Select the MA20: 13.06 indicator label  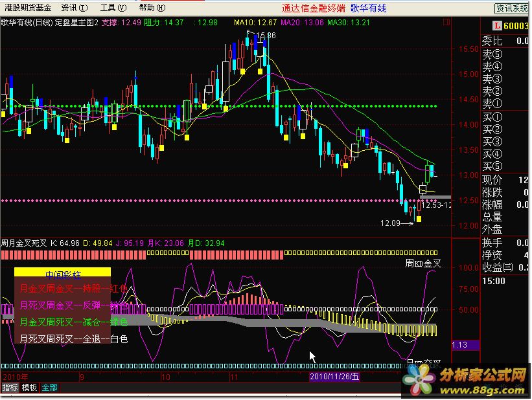coord(303,23)
